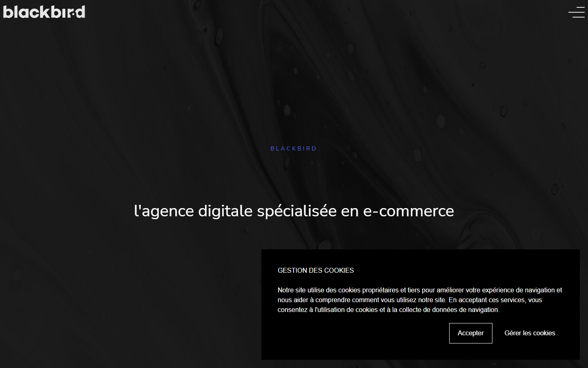
Task: Open the hamburger menu icon
Action: [577, 12]
